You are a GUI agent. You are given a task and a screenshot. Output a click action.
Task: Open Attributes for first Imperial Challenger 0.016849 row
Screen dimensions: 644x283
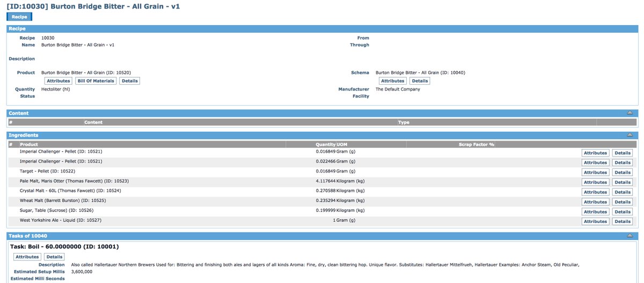596,153
